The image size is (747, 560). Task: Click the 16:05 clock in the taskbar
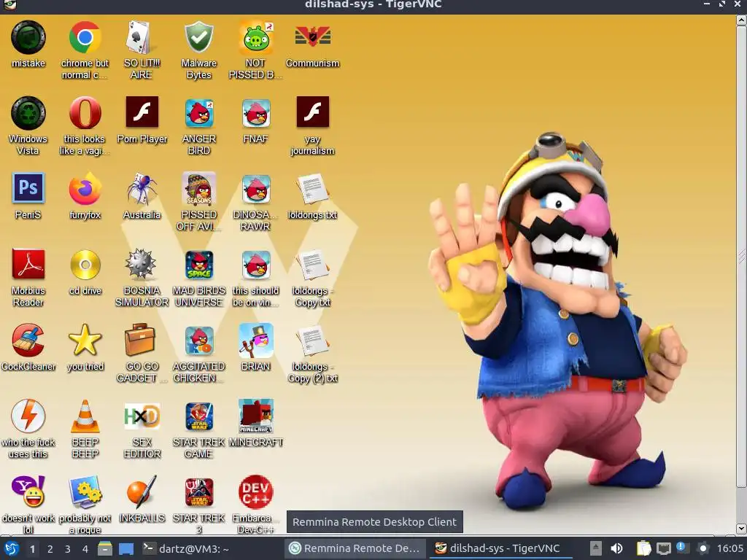click(729, 548)
